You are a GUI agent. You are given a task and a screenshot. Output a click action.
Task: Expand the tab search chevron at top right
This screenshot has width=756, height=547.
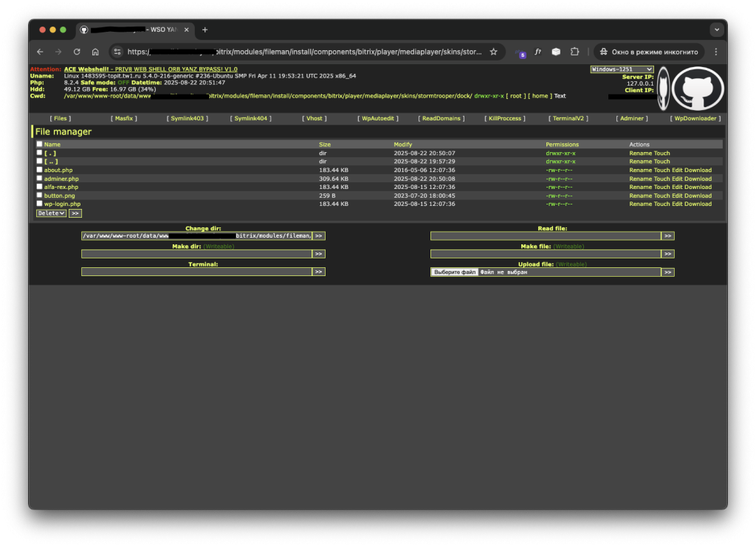coord(717,30)
